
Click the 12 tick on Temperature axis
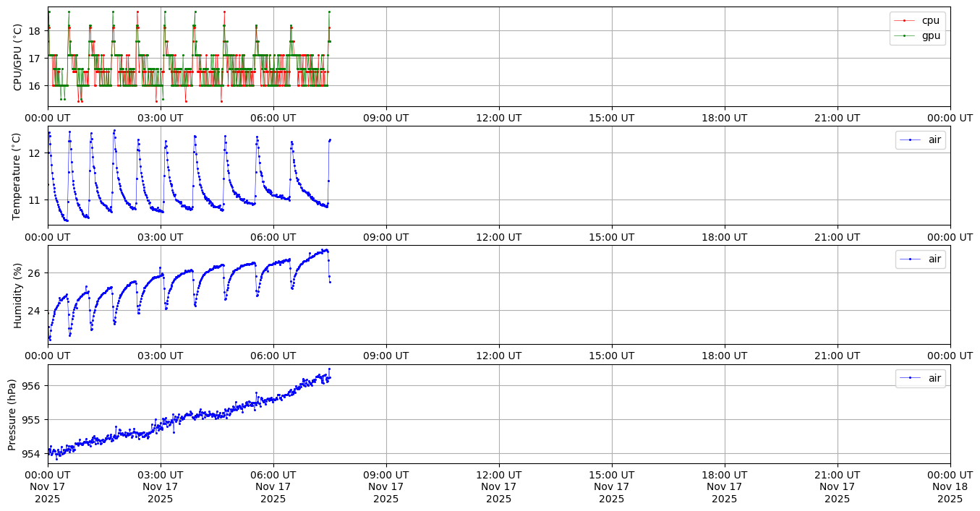pos(34,153)
